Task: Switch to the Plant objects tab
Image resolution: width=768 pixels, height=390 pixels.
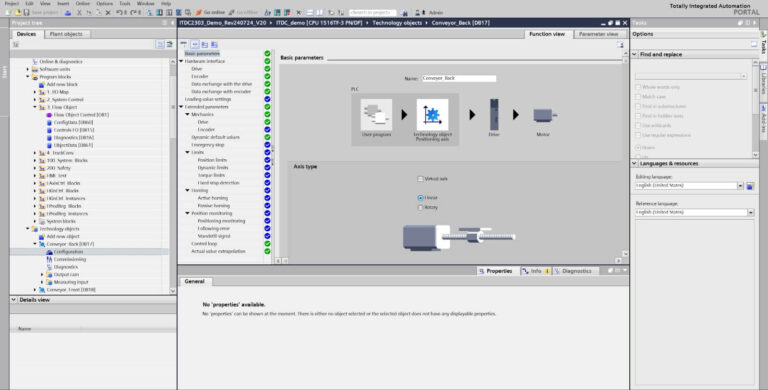Action: (x=66, y=34)
